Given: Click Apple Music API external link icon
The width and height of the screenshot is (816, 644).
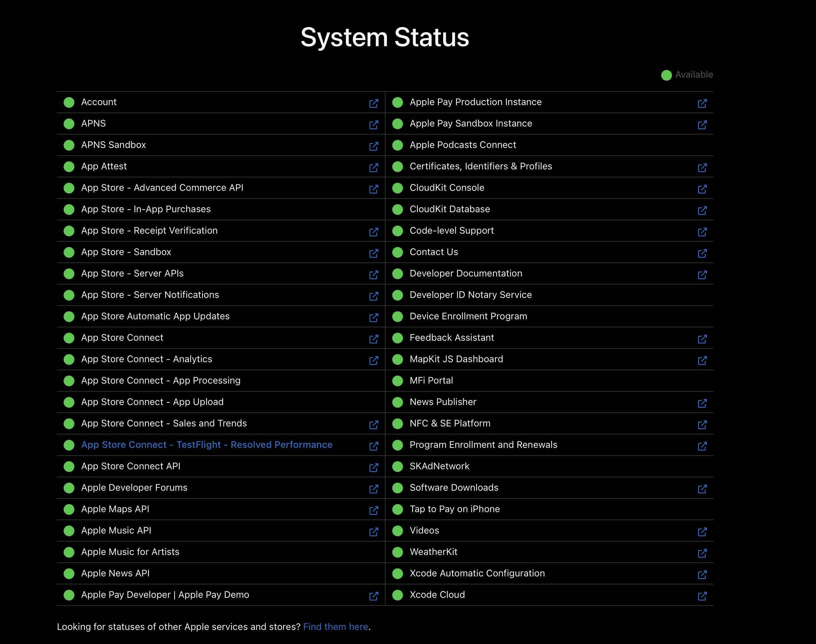Looking at the screenshot, I should (373, 532).
